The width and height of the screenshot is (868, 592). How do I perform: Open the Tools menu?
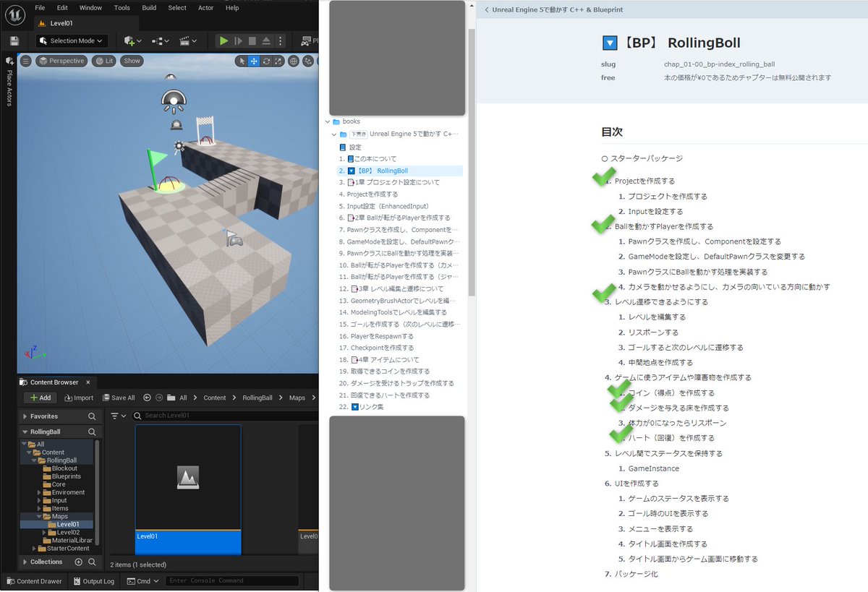point(122,8)
